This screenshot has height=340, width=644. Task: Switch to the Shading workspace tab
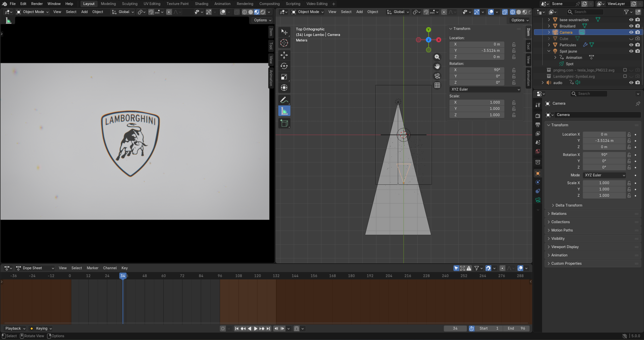201,4
